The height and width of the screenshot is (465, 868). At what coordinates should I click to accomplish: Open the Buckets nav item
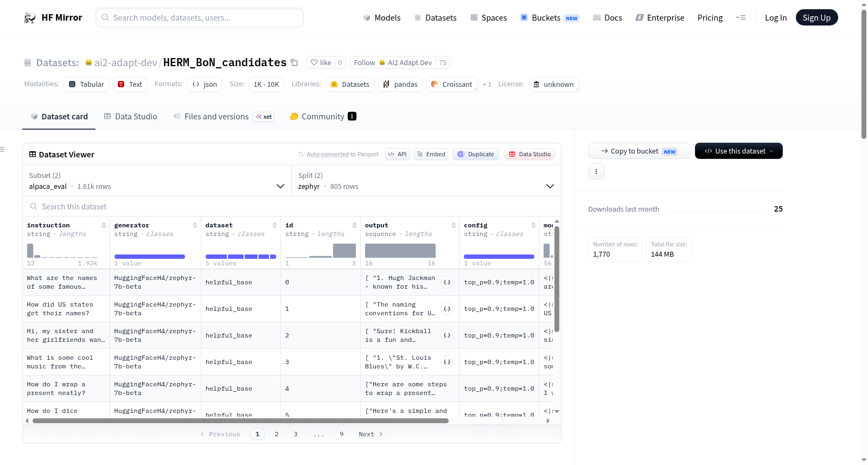pos(550,18)
